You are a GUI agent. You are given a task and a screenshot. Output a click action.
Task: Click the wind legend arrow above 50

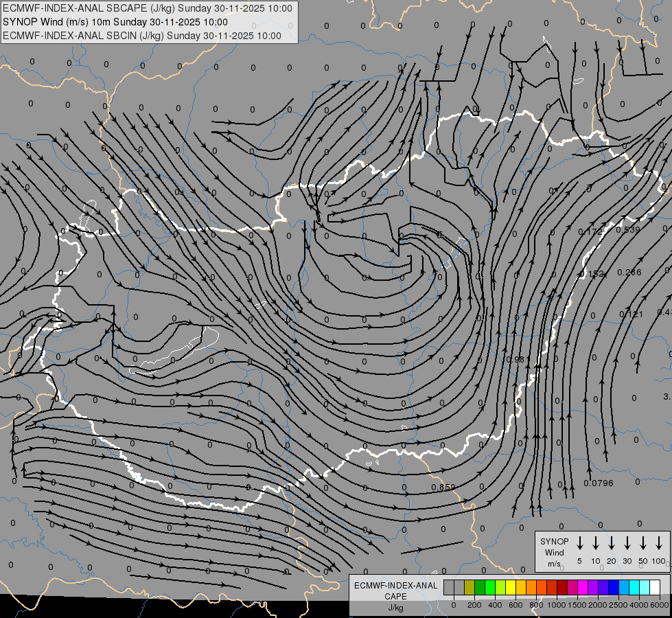pos(643,543)
